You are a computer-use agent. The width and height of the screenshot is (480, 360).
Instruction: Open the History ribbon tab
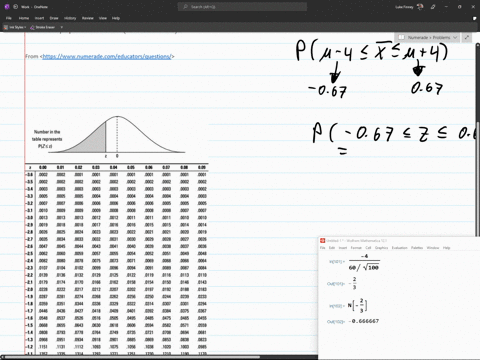(70, 18)
